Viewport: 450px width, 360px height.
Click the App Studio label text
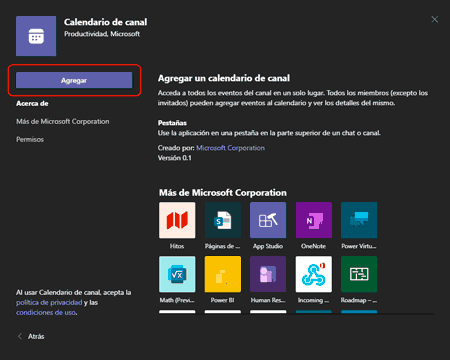click(x=268, y=246)
